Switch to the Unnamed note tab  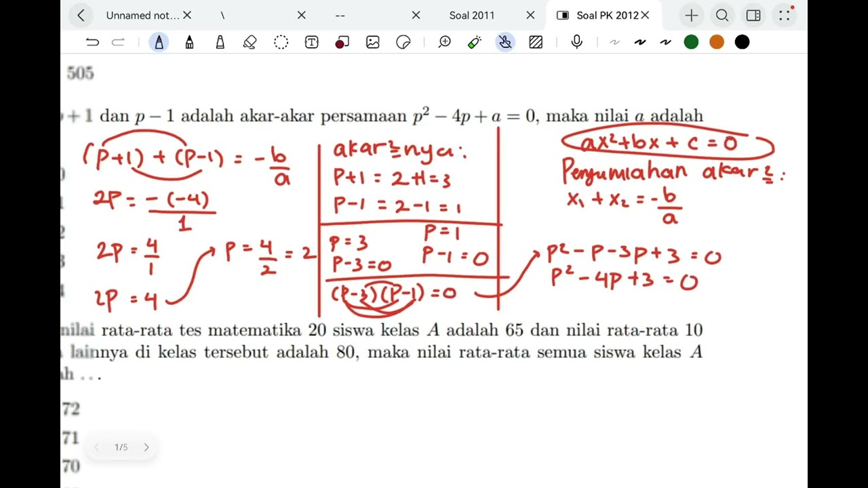click(142, 15)
